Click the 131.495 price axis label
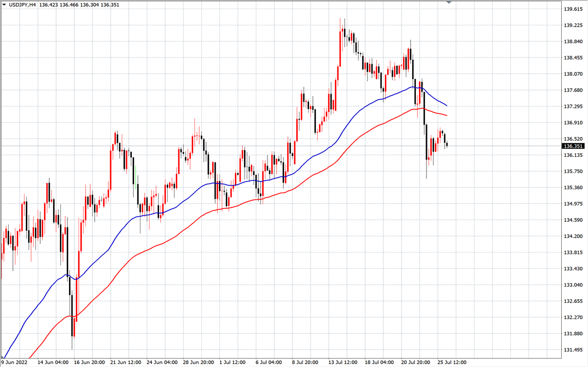Viewport: 588px width, 367px height. coord(573,350)
